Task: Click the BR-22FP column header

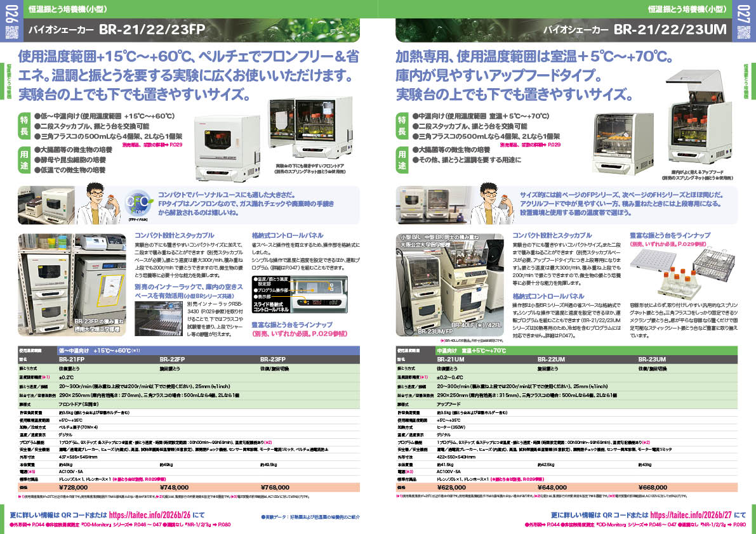Action: [172, 359]
